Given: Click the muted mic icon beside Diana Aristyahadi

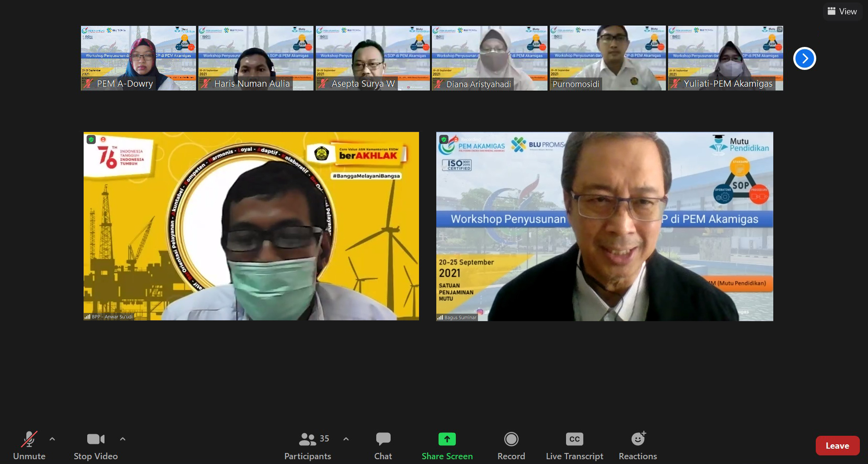Looking at the screenshot, I should [438, 84].
